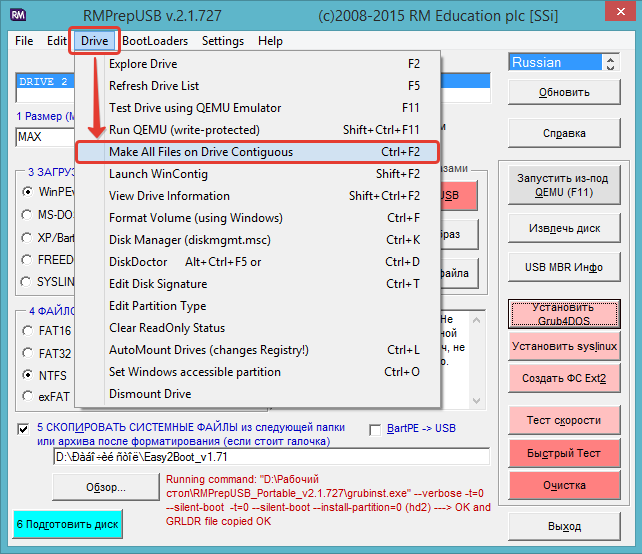Click the Справка button

tap(564, 133)
